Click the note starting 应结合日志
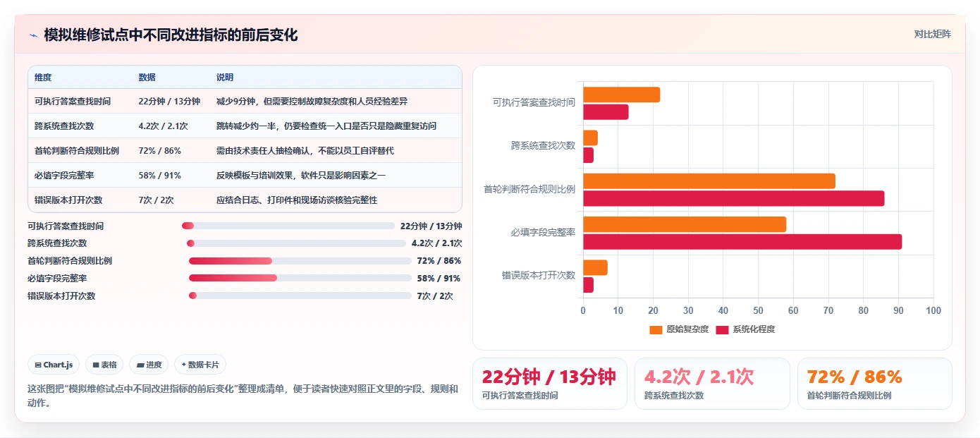This screenshot has height=438, width=980. (297, 200)
